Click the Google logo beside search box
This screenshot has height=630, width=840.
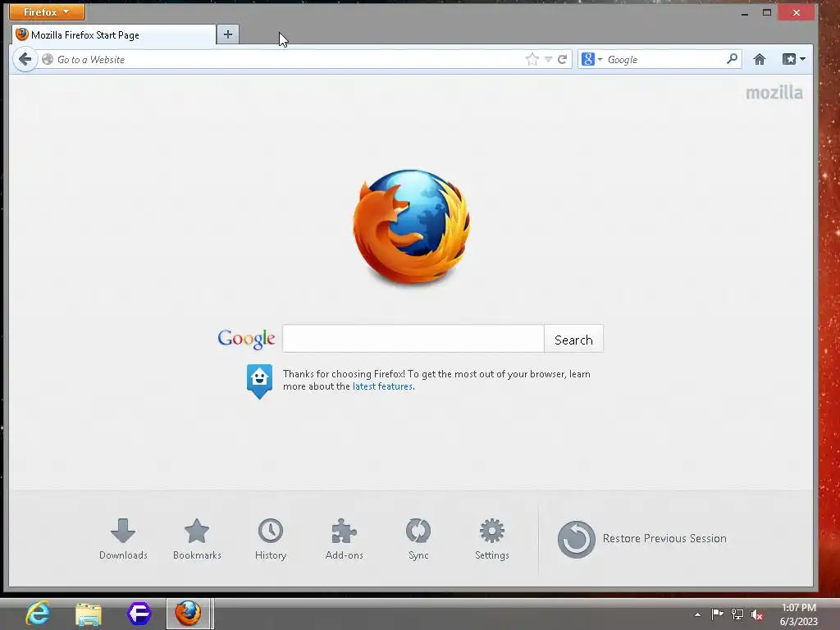(x=246, y=339)
